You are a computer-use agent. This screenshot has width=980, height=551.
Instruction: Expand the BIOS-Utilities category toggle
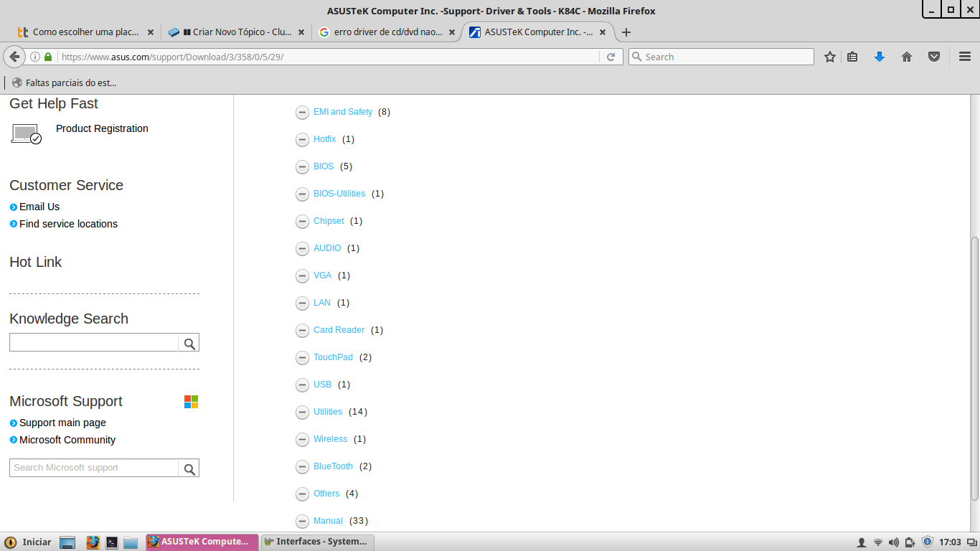tap(302, 194)
